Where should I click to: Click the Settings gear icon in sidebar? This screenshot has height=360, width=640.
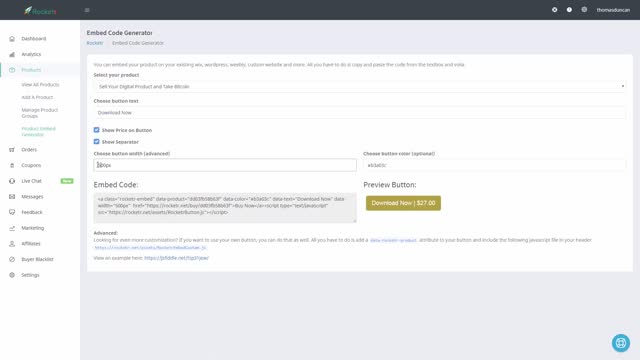click(12, 275)
